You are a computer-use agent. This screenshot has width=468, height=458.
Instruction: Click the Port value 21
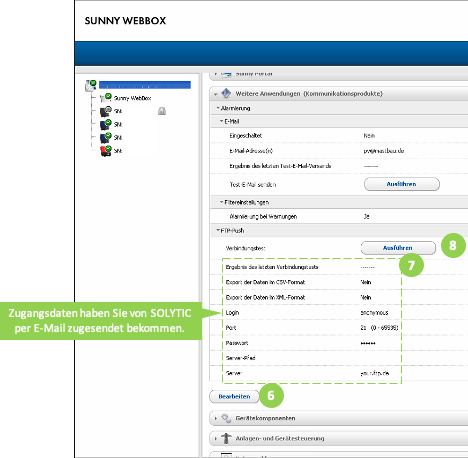[x=363, y=328]
